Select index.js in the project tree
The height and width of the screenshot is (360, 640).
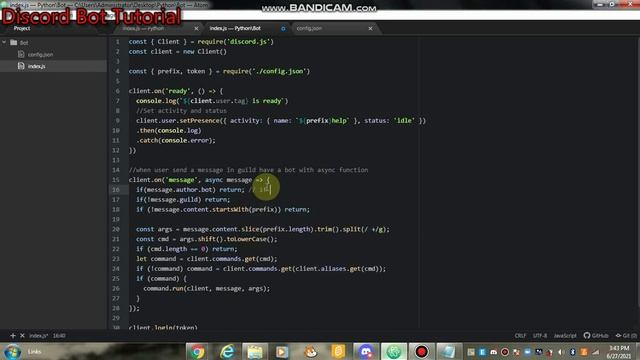(x=36, y=66)
